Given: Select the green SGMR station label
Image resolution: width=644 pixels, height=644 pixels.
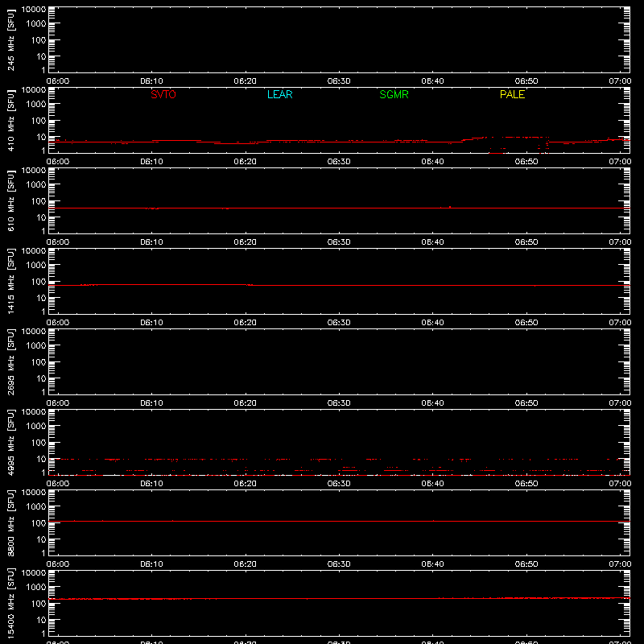Looking at the screenshot, I should coord(394,94).
